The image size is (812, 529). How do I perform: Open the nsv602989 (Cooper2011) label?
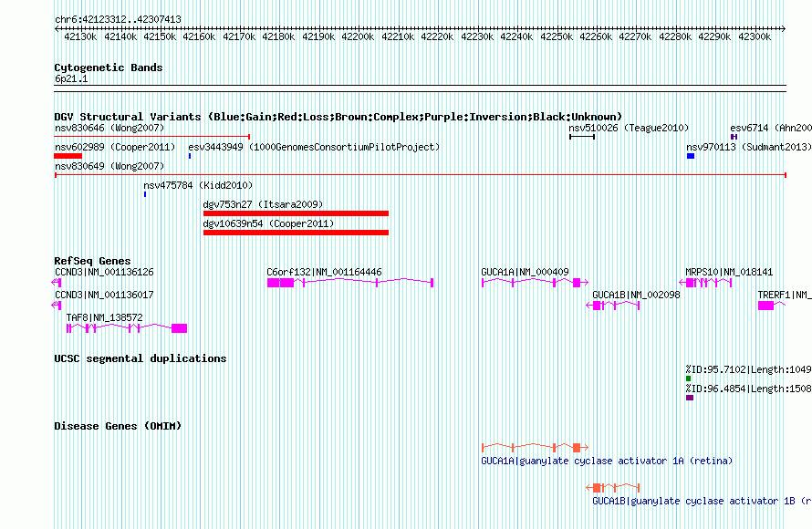click(115, 147)
